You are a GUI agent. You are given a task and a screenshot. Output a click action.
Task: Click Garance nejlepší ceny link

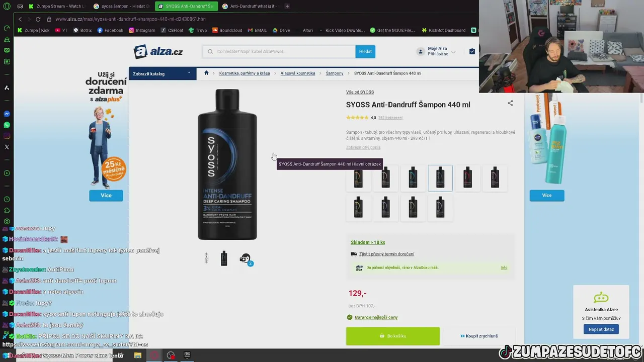[376, 317]
